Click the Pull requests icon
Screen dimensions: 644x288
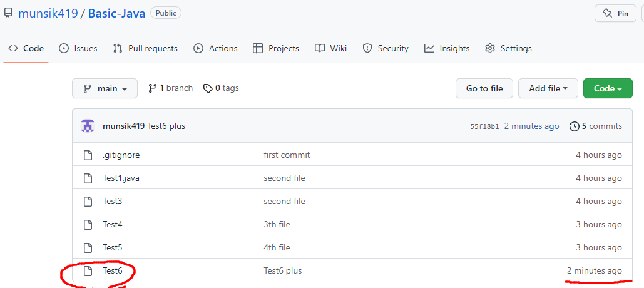[x=118, y=48]
